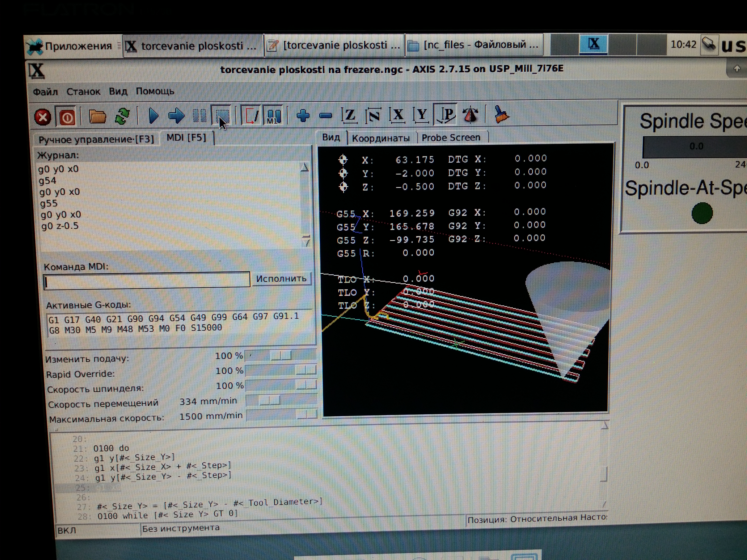Execute next line with step arrow

(176, 116)
